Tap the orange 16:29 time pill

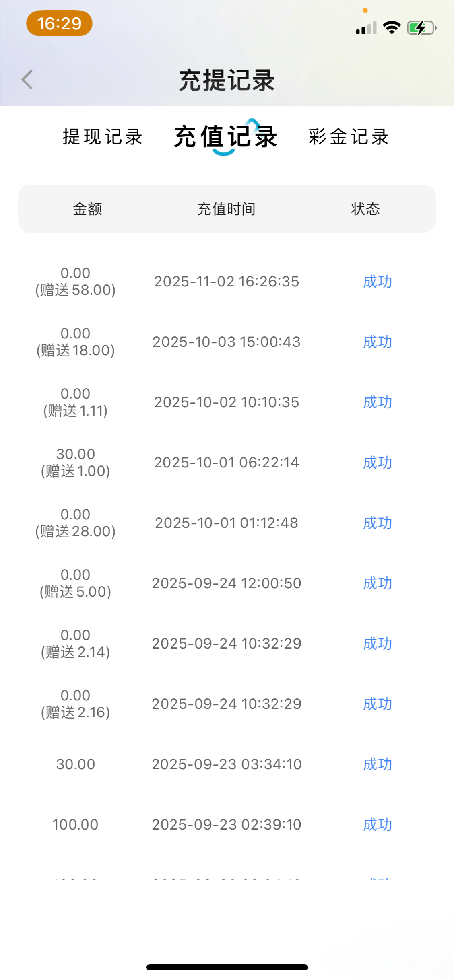59,23
